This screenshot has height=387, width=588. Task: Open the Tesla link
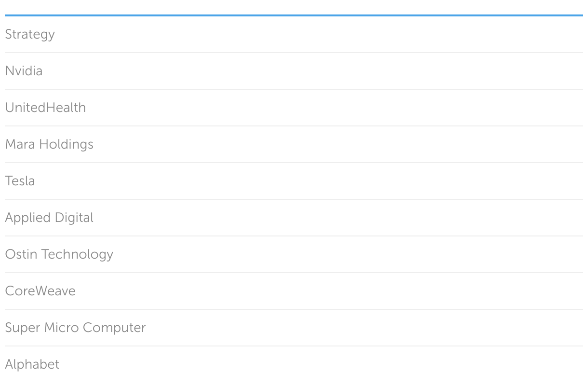click(x=20, y=181)
